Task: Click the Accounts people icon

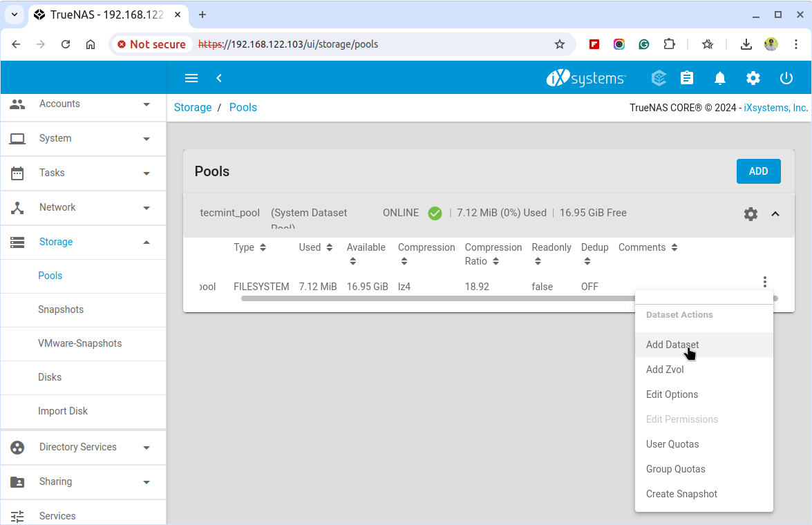Action: click(x=17, y=104)
